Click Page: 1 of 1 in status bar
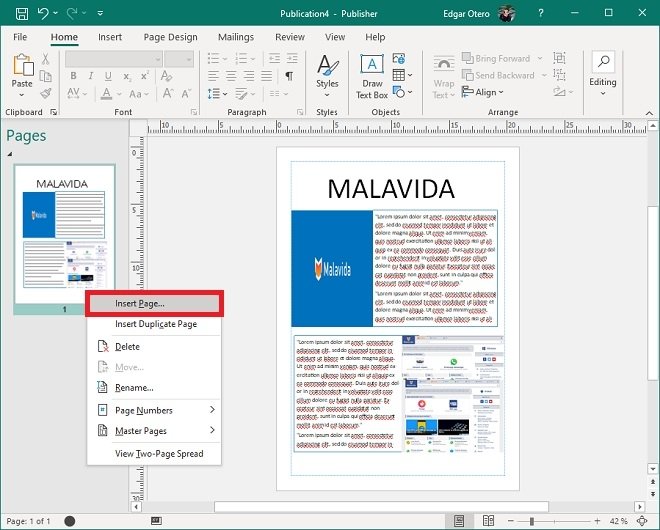The image size is (660, 530). pos(29,521)
